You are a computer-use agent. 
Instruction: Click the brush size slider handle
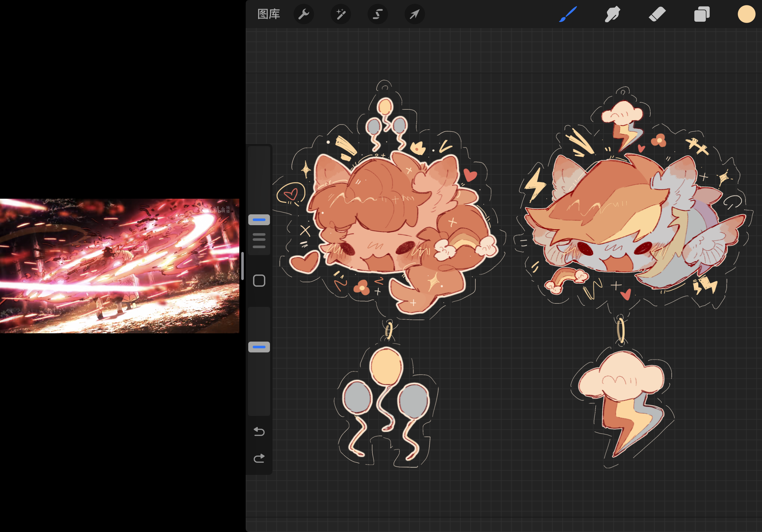click(259, 219)
